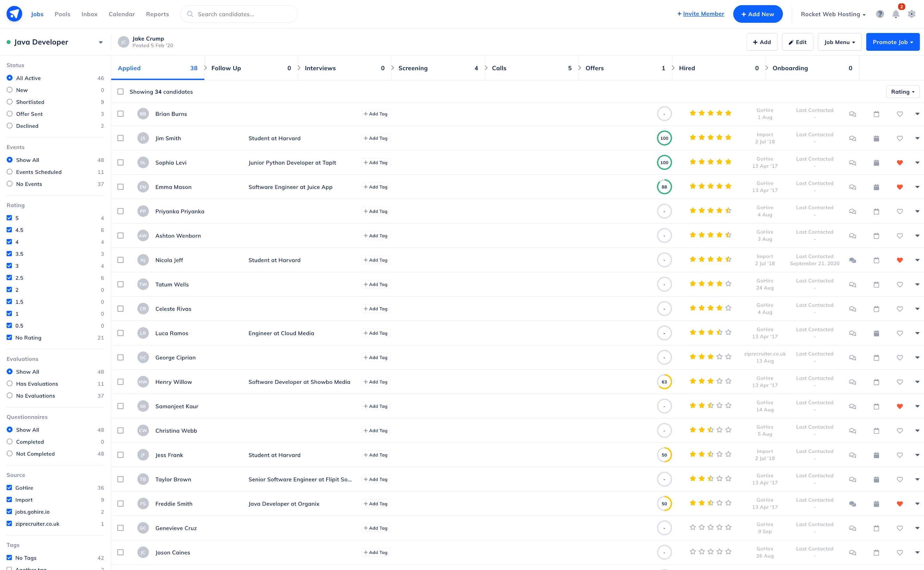Expand row actions arrow for Henry Willow

917,382
